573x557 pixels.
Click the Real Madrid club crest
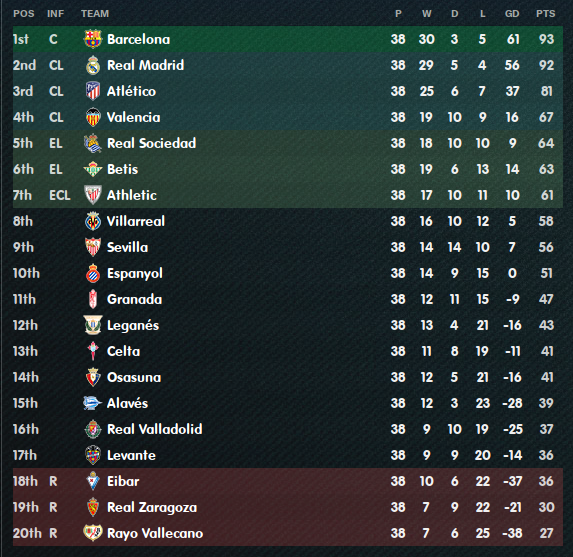click(93, 65)
